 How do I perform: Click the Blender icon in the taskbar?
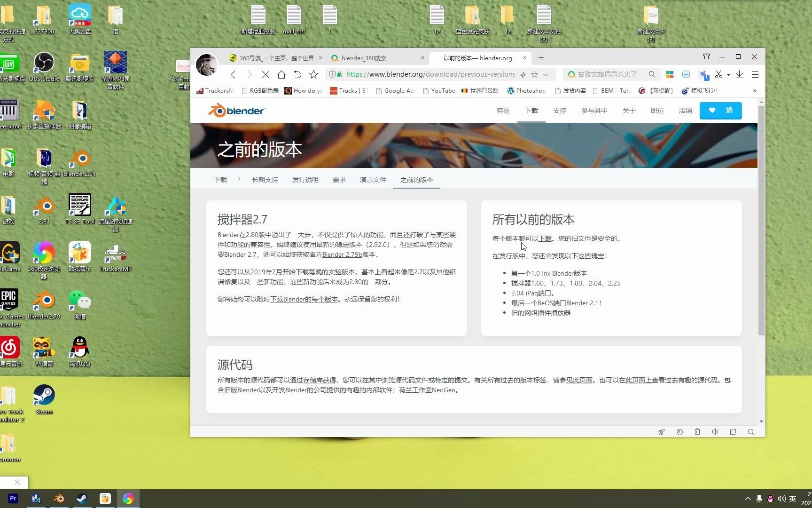59,498
